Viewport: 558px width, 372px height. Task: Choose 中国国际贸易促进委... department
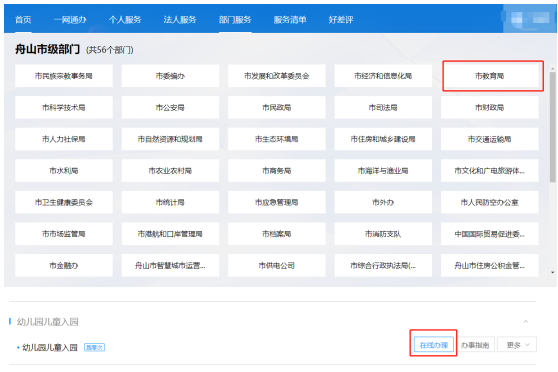490,234
